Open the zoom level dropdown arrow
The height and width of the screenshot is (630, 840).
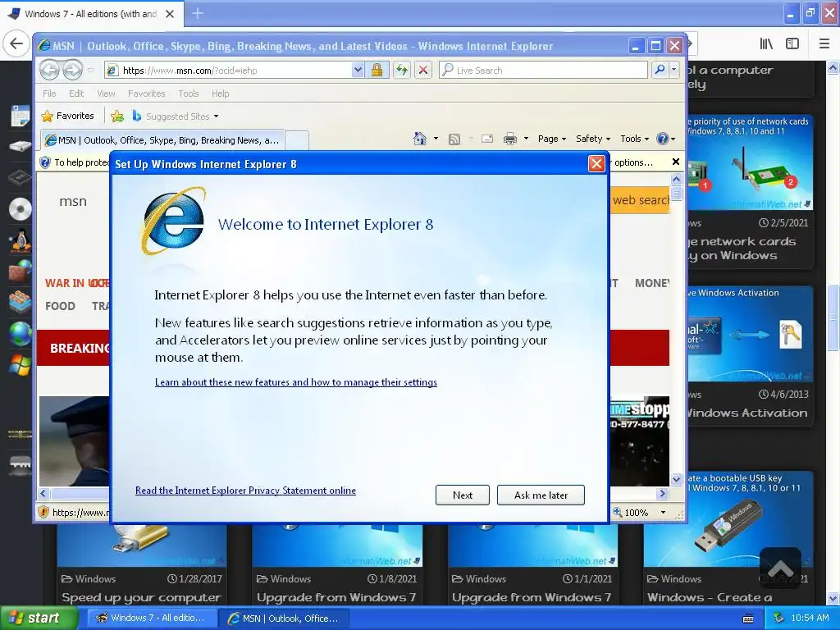point(663,513)
